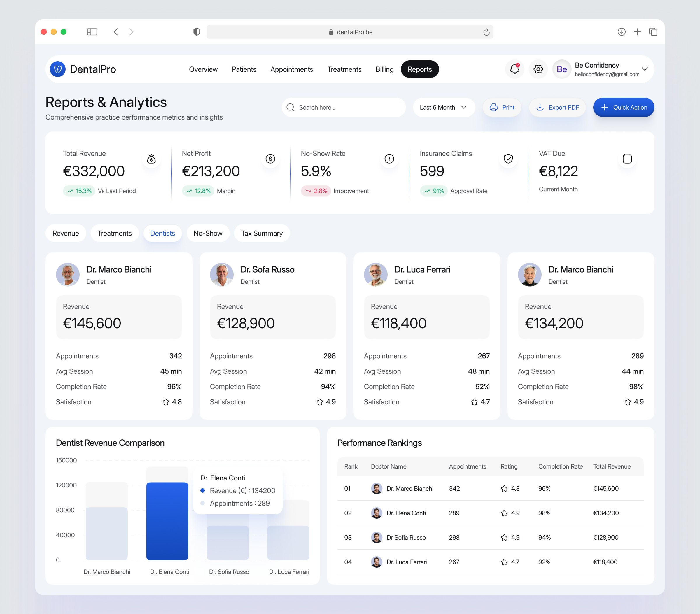Open Quick Action
This screenshot has width=700, height=614.
pos(623,108)
